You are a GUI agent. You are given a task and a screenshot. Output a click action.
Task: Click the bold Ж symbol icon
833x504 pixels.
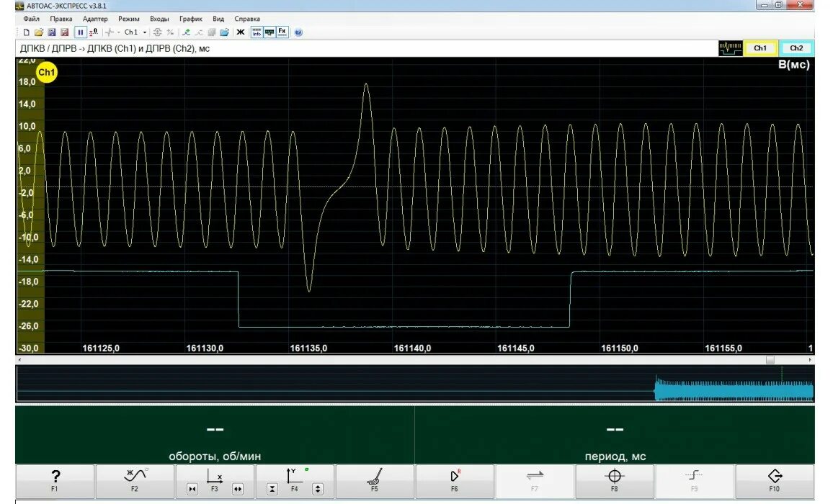point(241,32)
